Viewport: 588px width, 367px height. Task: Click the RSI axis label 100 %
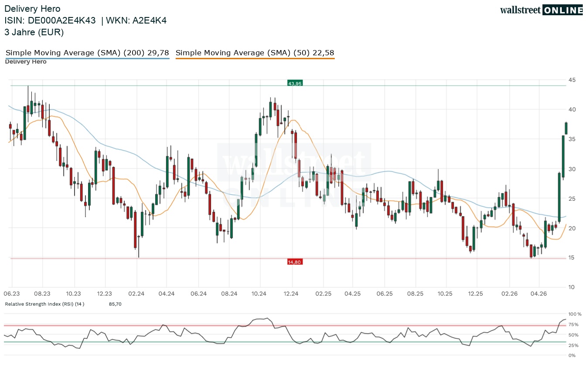575,314
